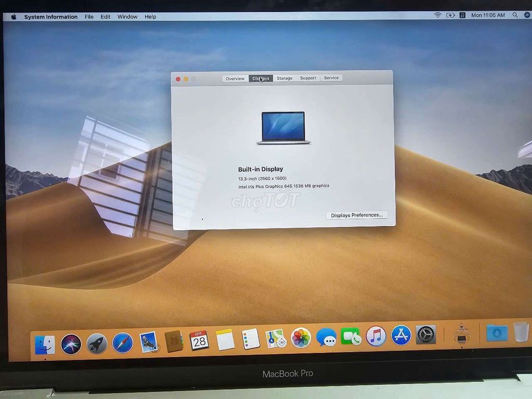Open Photos pinwheel icon

point(301,338)
